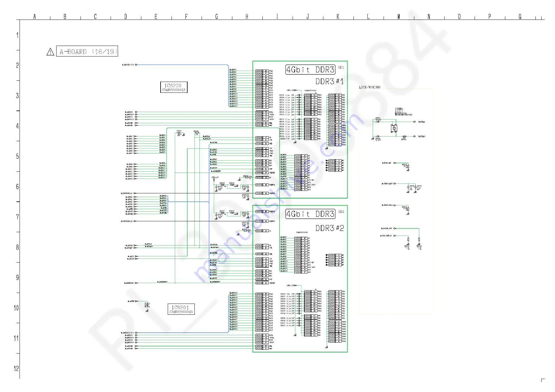Click the C8200 capacitor symbol
The image size is (555, 392).
(x=179, y=133)
